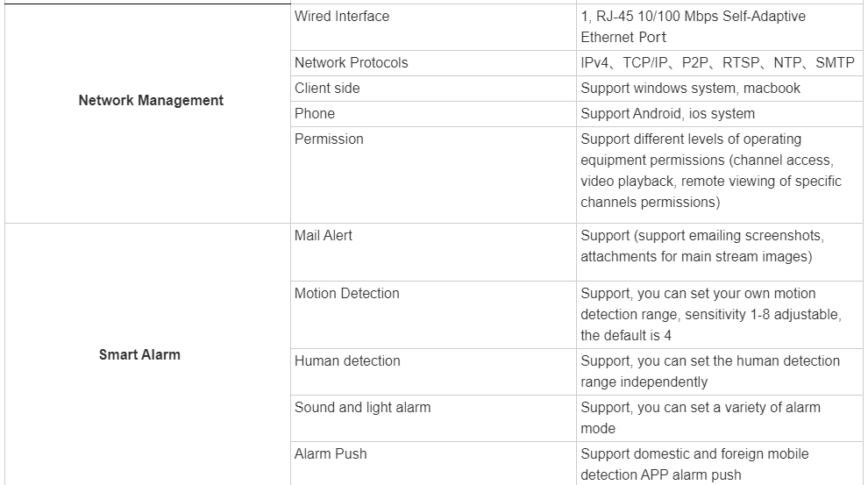Click the Smart Alarm category cell

(x=139, y=354)
